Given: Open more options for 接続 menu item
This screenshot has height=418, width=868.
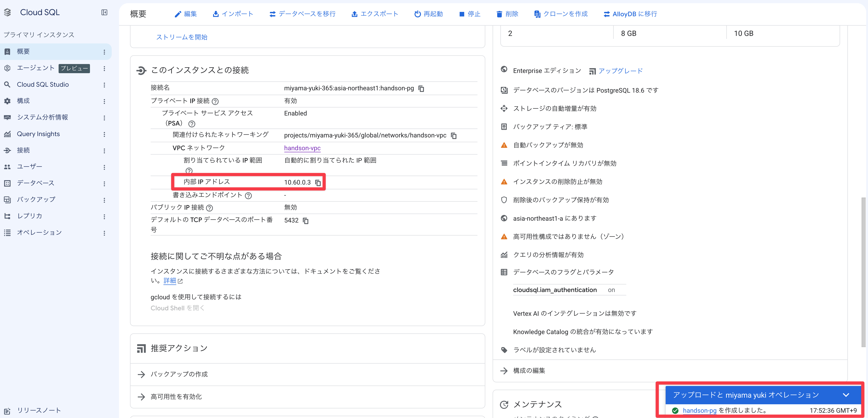Looking at the screenshot, I should [104, 151].
